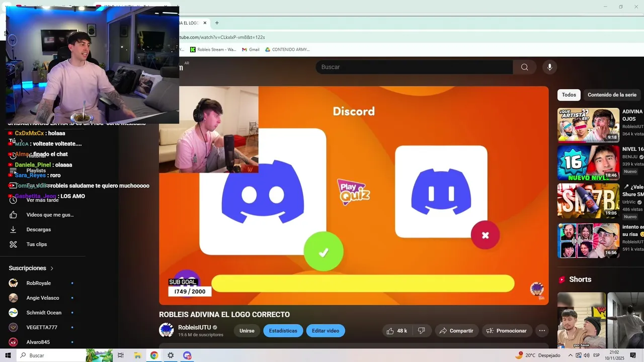Open the VEGETTA777 subscription avatar
644x362 pixels.
coord(14,327)
